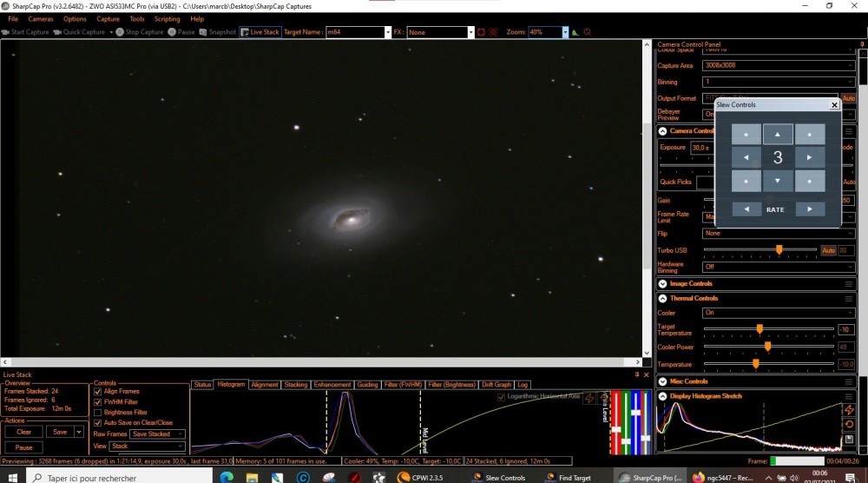868x483 pixels.
Task: Open the Windows Start menu
Action: pos(13,477)
